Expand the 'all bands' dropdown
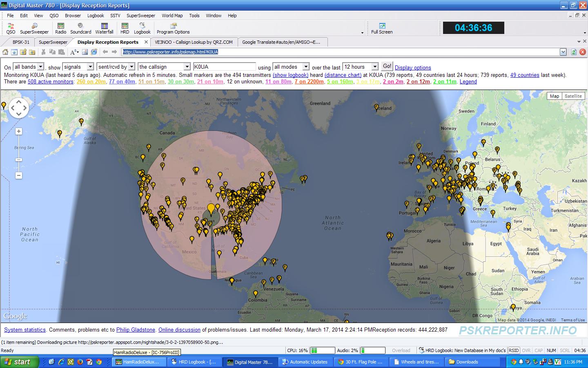The image size is (588, 368). pos(40,67)
